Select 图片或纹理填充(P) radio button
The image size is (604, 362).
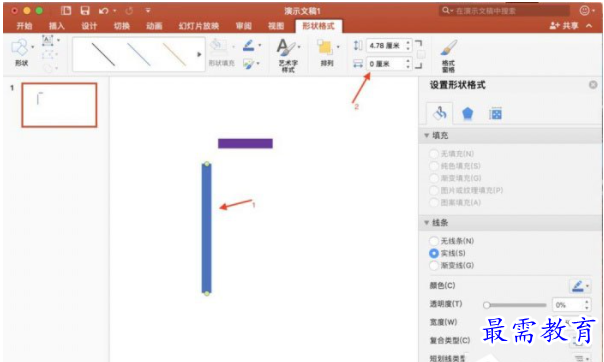click(x=434, y=190)
